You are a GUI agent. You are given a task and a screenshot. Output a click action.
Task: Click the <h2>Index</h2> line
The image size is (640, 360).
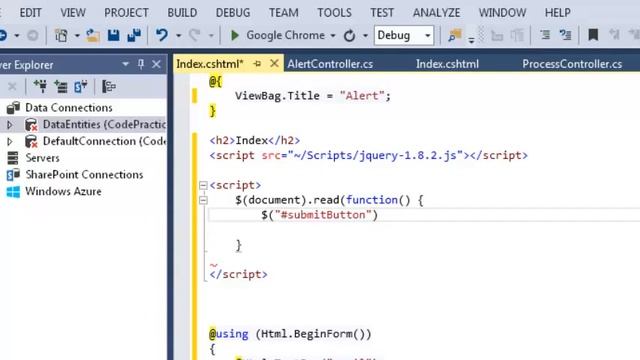point(255,141)
